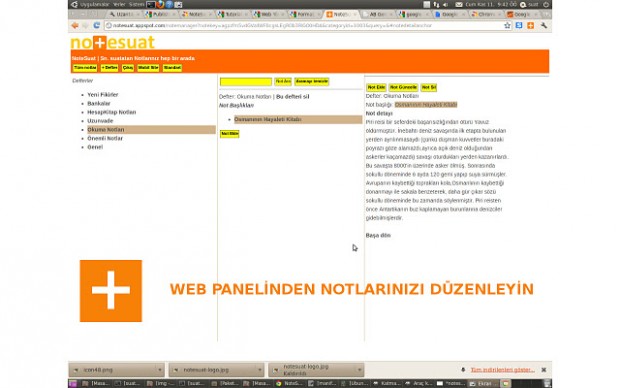Click the clock in the top panel
The width and height of the screenshot is (620, 388).
(491, 4)
